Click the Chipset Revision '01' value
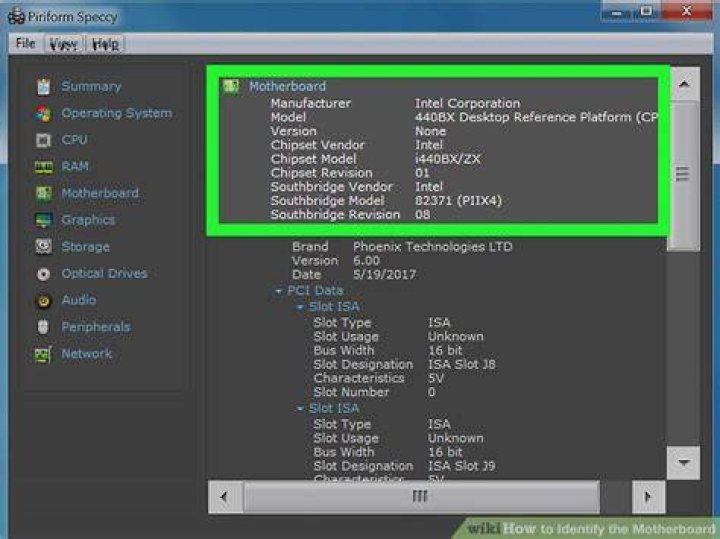The width and height of the screenshot is (720, 539). click(x=422, y=173)
